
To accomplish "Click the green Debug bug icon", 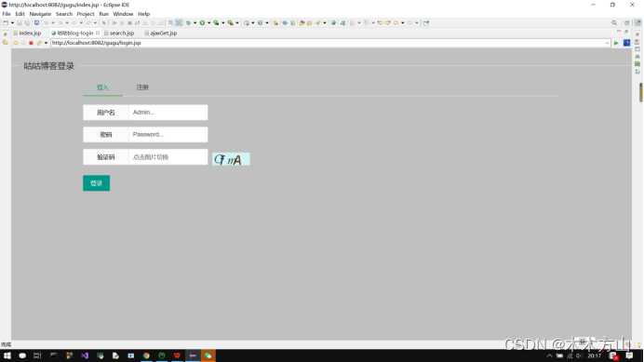I will 188,23.
